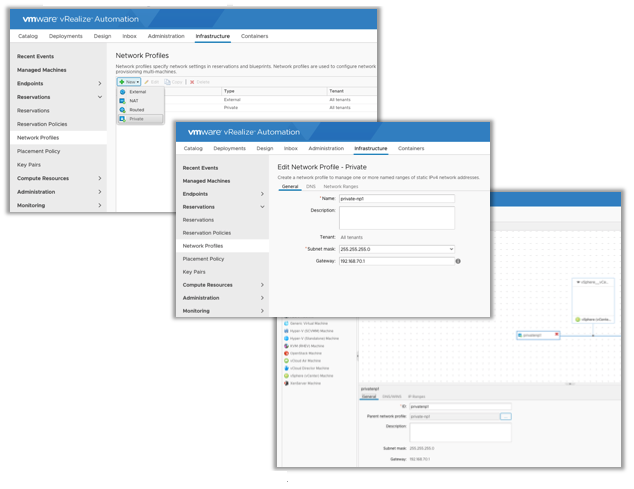Select the XenServer Machine palette icon
The width and height of the screenshot is (634, 489).
286,383
